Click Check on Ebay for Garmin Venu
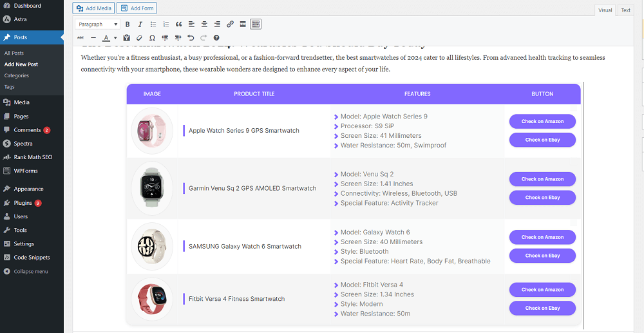This screenshot has height=333, width=644. coord(542,198)
